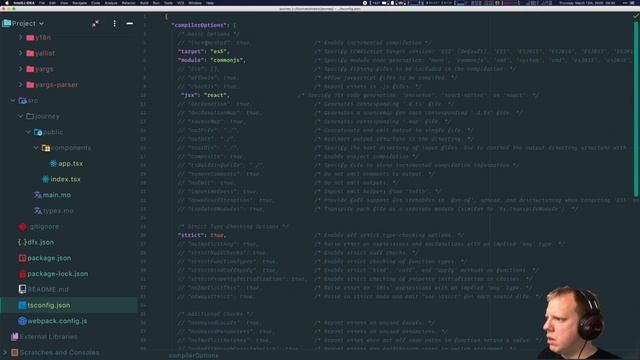
Task: Open the Project panel options three-dot menu
Action: [x=114, y=24]
